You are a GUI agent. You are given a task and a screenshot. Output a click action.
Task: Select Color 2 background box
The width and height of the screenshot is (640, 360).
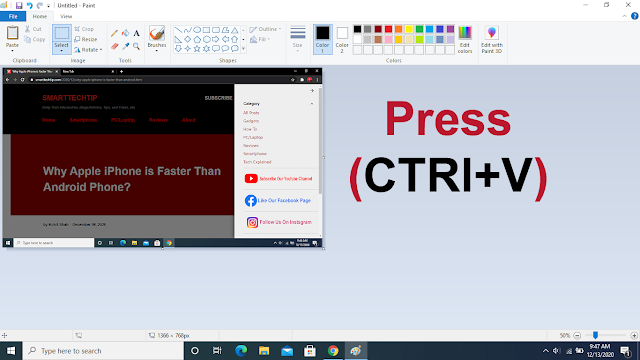(x=342, y=39)
